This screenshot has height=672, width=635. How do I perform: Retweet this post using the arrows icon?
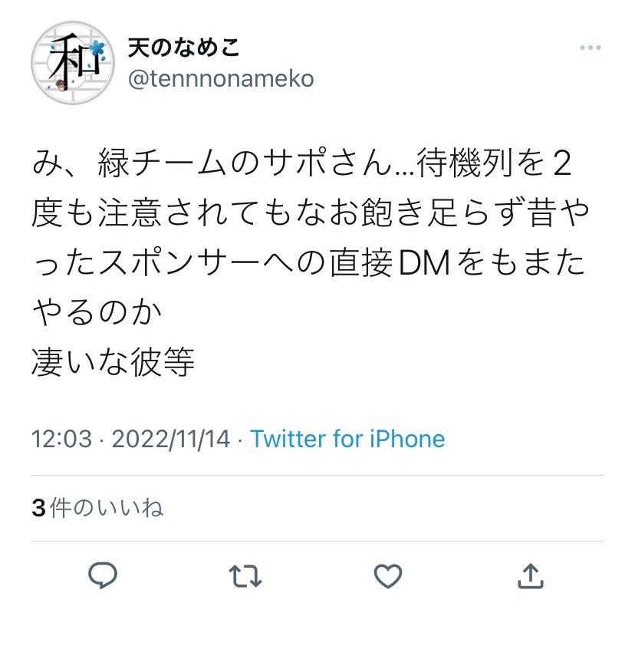coord(245,575)
